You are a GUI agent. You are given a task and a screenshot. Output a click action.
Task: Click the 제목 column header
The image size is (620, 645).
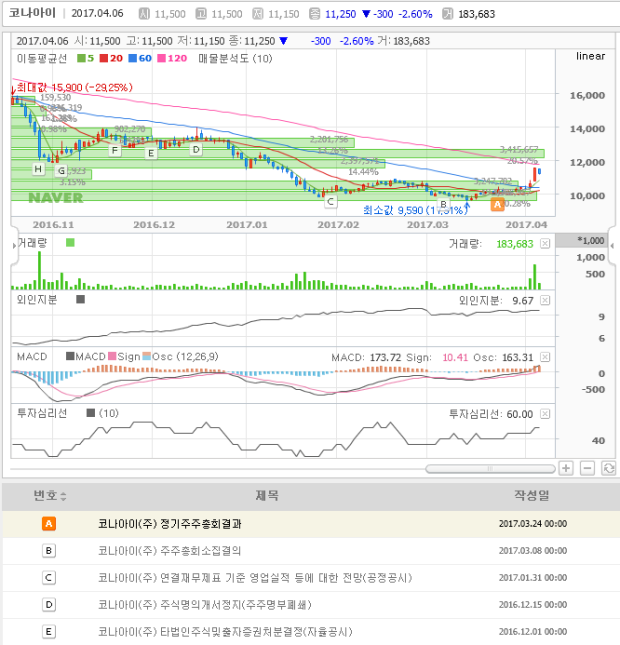[267, 496]
